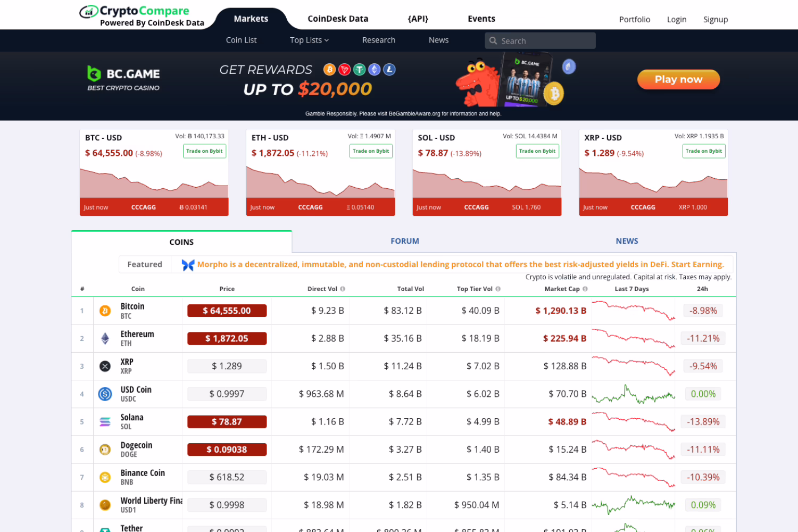Click the XRP coin icon
Viewport: 798px width, 532px height.
click(x=105, y=366)
